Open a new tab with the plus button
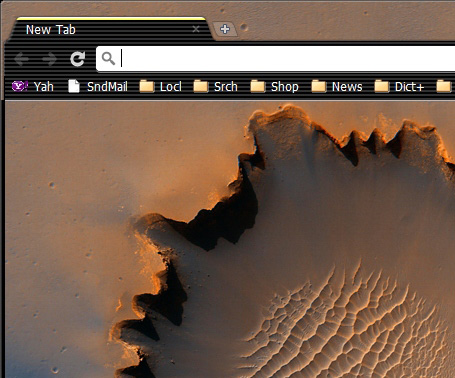 [225, 29]
